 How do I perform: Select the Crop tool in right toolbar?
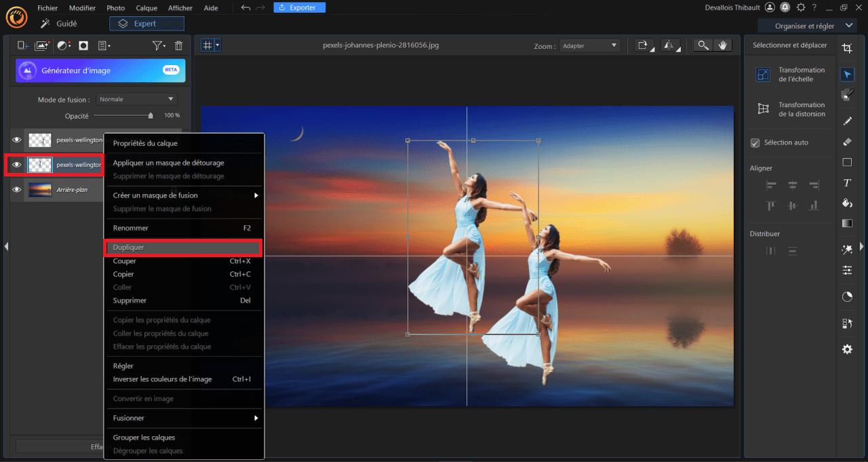pyautogui.click(x=847, y=48)
